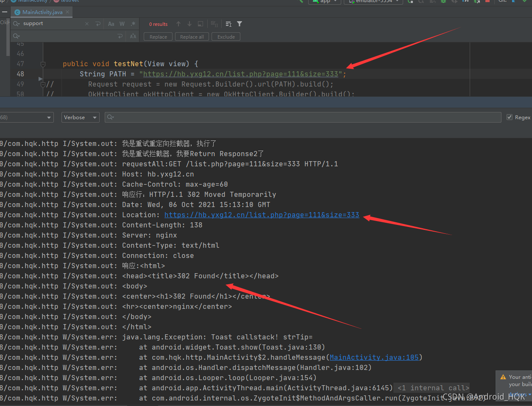Click 'Server: nginx' log line
This screenshot has height=406, width=532.
(x=149, y=235)
